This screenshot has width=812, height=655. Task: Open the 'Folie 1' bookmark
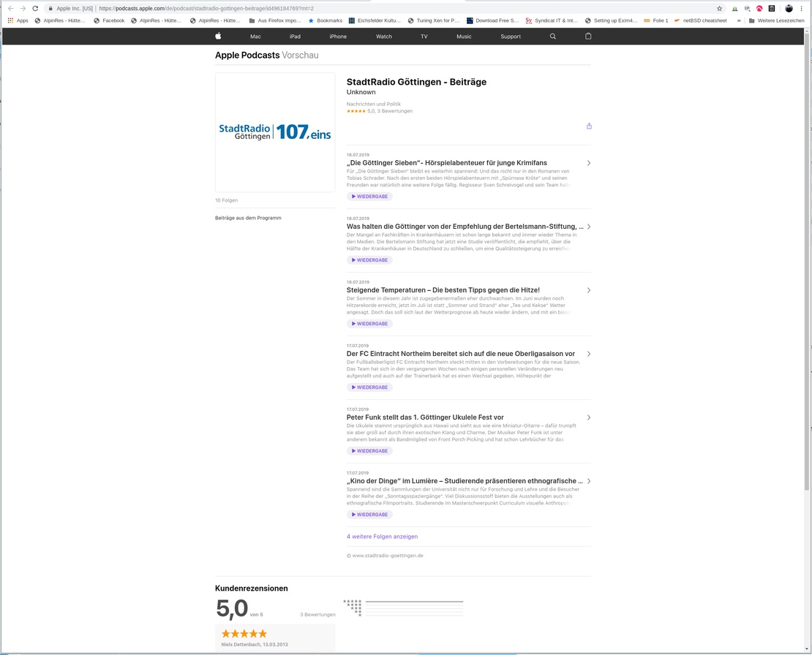[655, 20]
